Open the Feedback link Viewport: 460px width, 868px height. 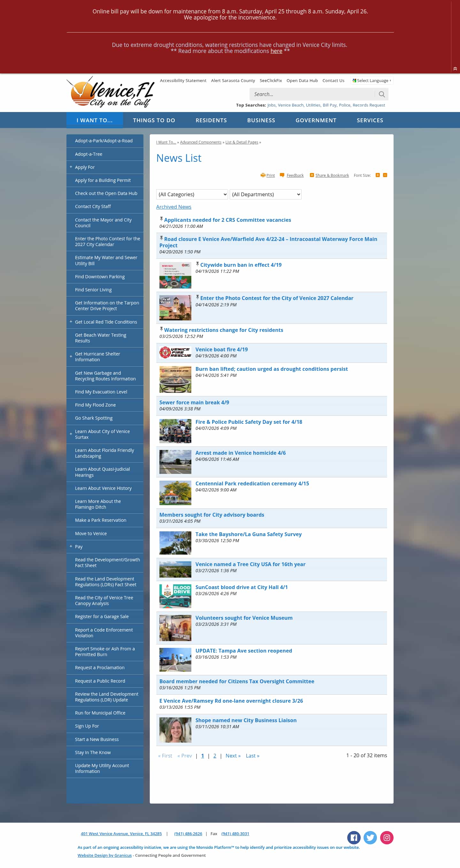(x=292, y=175)
